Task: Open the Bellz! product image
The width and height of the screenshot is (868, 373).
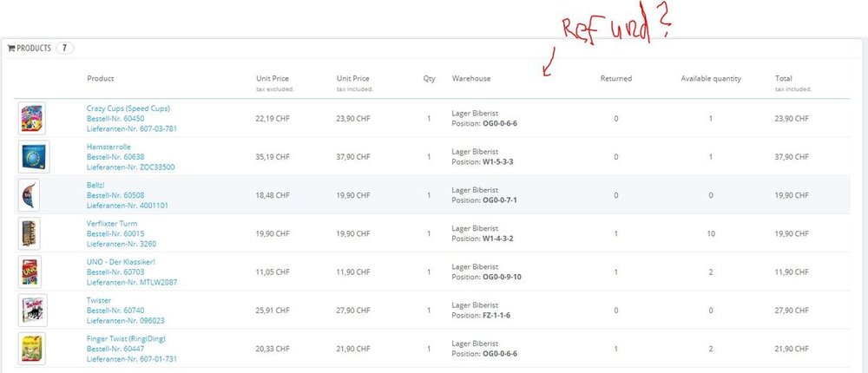Action: 32,194
